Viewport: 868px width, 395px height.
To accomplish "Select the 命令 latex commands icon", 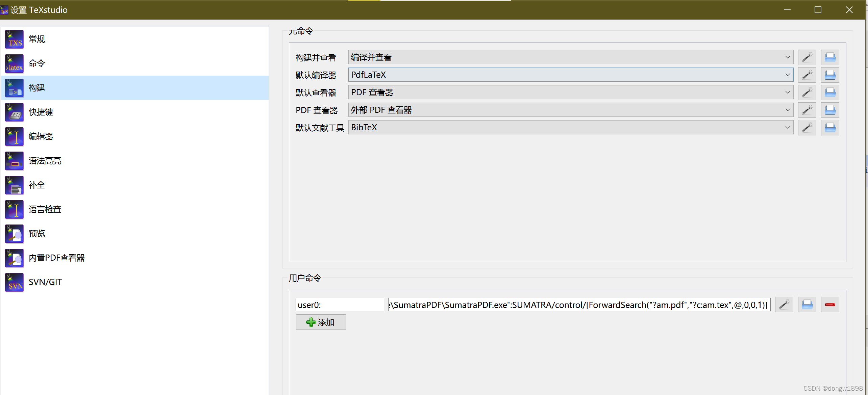I will (x=15, y=63).
